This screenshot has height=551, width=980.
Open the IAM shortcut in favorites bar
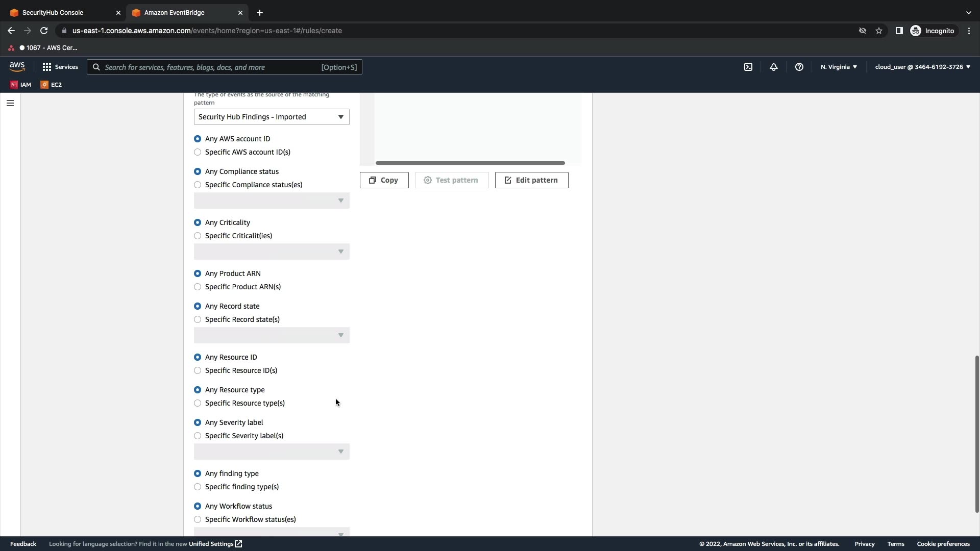[21, 85]
